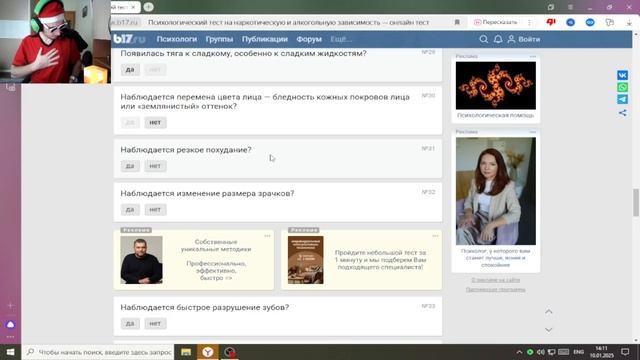The width and height of the screenshot is (640, 360).
Task: Open the Пройдите небольшой тест ad
Action: pyautogui.click(x=361, y=260)
